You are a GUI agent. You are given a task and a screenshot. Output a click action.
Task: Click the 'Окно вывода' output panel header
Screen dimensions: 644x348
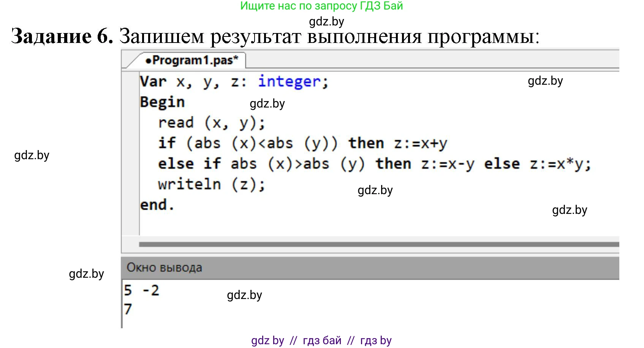click(164, 267)
